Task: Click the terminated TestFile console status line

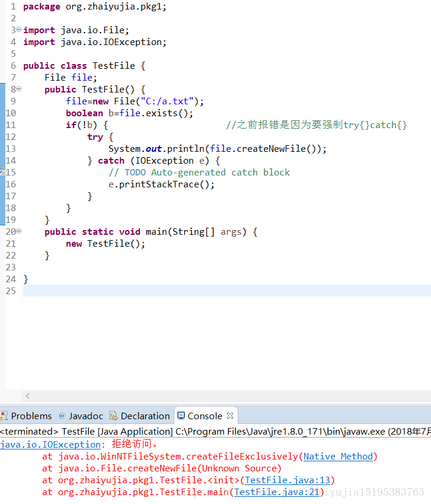Action: pos(215,431)
